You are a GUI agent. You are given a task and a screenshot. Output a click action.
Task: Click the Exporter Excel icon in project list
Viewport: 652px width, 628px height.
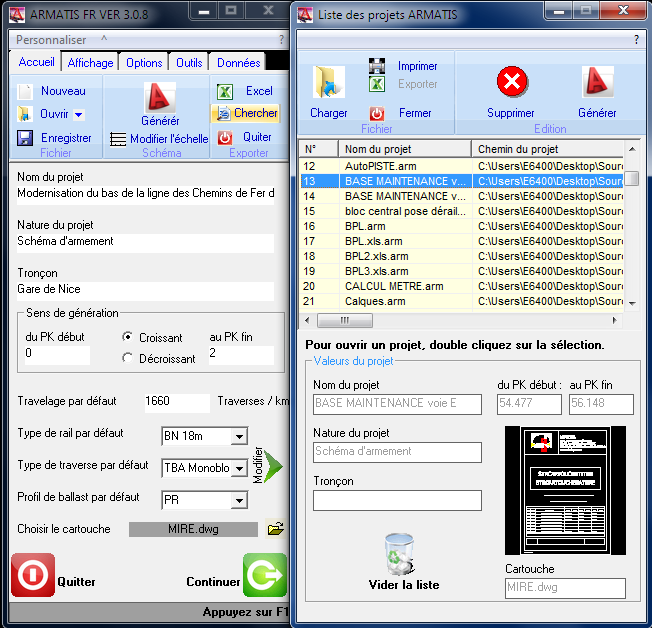[377, 84]
